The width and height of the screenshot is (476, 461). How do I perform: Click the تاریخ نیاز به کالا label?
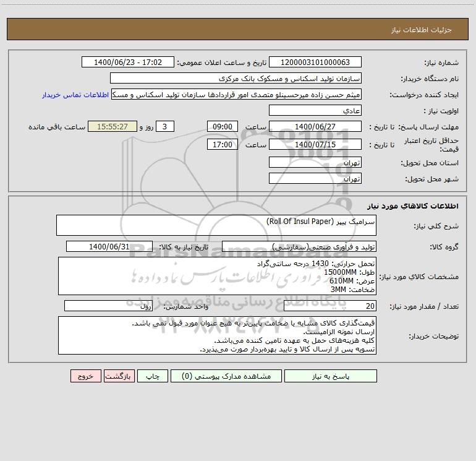184,247
